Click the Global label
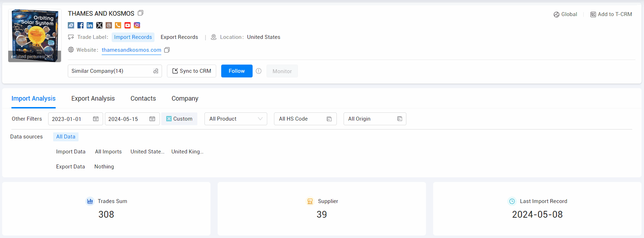This screenshot has width=644, height=238. [x=569, y=14]
